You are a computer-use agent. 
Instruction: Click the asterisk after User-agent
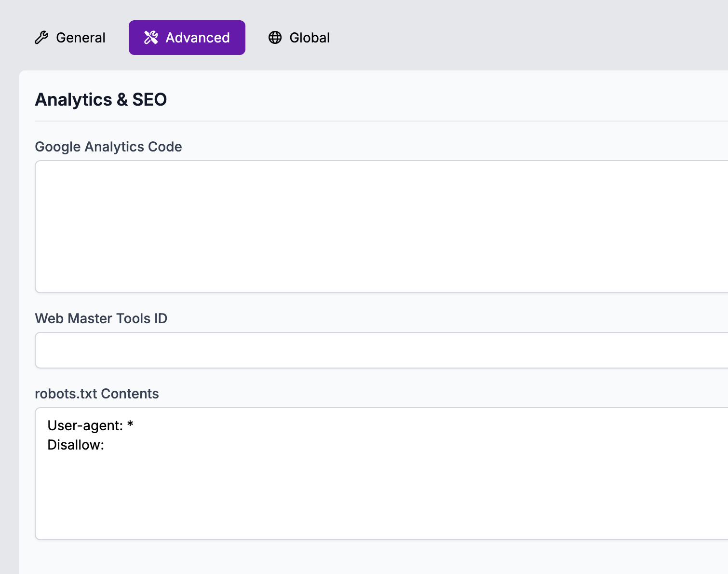tap(130, 424)
